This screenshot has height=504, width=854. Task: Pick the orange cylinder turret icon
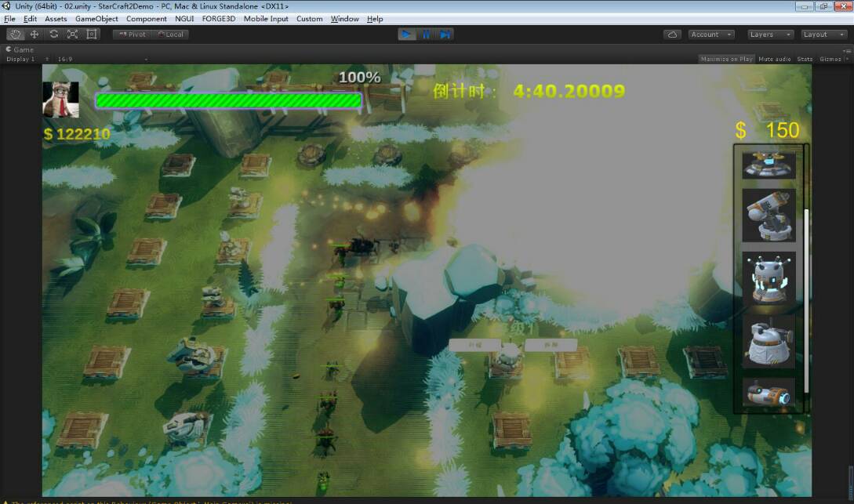[x=769, y=393]
